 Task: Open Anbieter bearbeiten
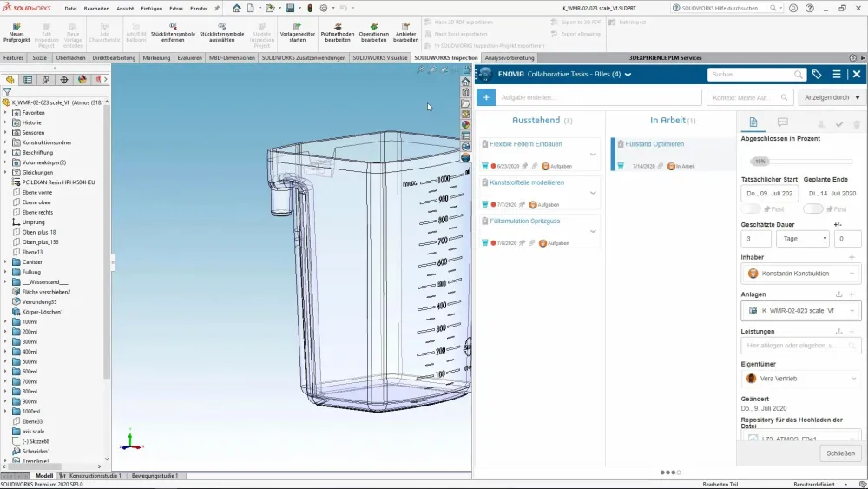(x=405, y=33)
